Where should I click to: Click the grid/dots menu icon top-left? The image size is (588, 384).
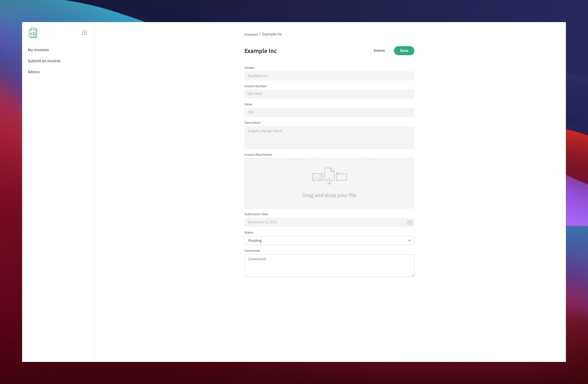(x=84, y=33)
